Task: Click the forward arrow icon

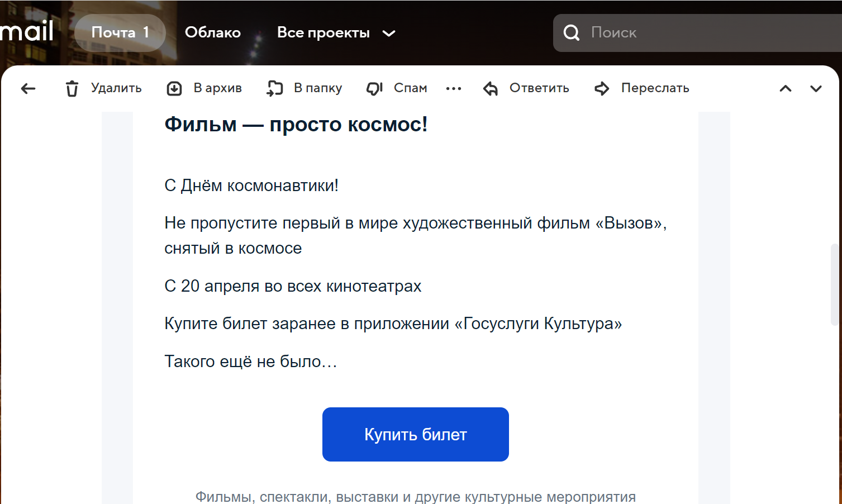Action: [x=602, y=88]
